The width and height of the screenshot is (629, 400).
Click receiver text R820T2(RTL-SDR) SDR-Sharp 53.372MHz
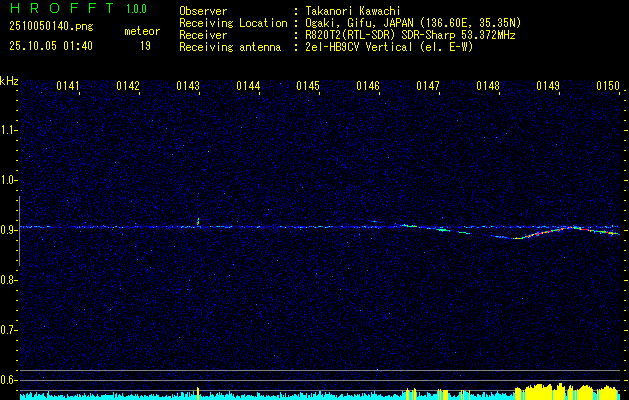[x=408, y=35]
